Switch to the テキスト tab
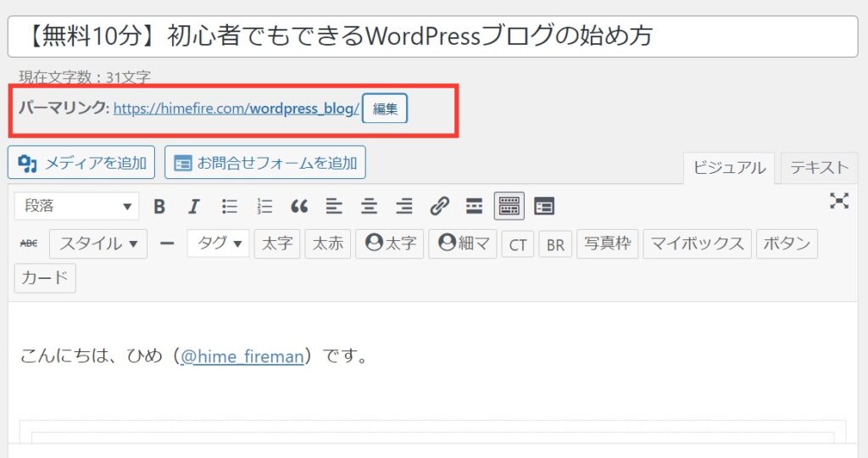The width and height of the screenshot is (868, 458). click(820, 168)
